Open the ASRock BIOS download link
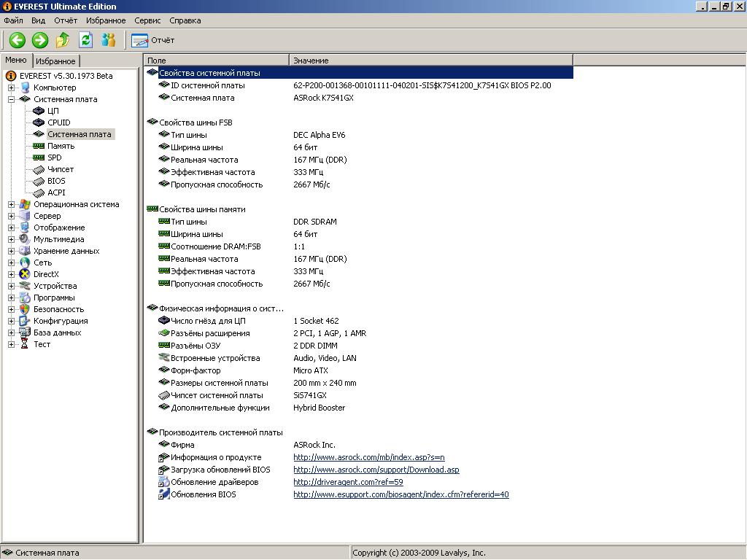Screen dimensions: 747x560 pos(376,470)
